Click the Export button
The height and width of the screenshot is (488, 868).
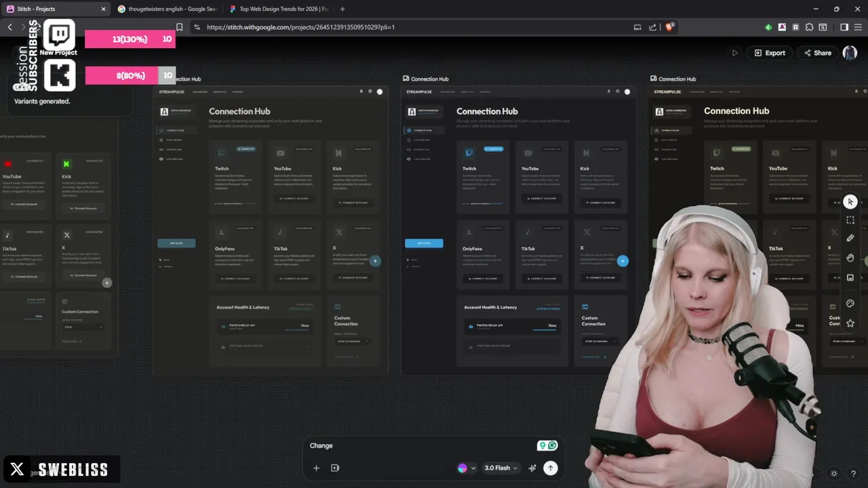tap(770, 53)
